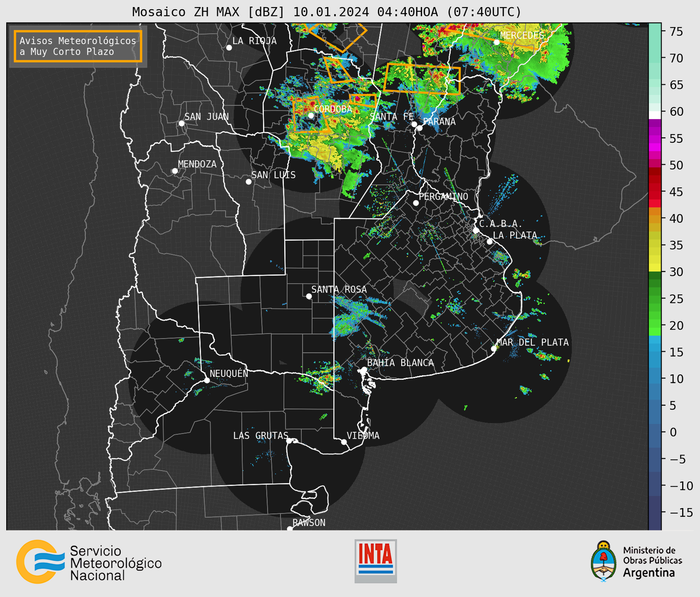Select the C.A.B.A. city label
This screenshot has width=700, height=597.
click(x=501, y=224)
